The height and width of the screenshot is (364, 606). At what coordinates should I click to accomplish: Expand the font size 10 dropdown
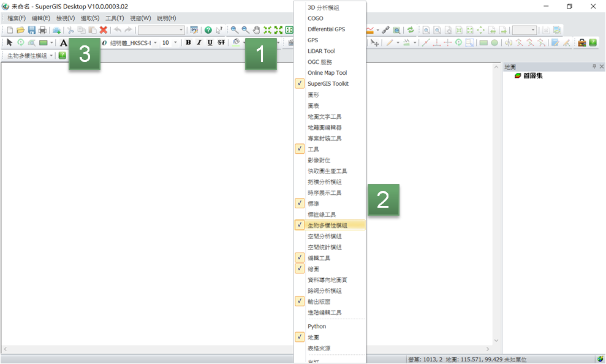(x=176, y=43)
